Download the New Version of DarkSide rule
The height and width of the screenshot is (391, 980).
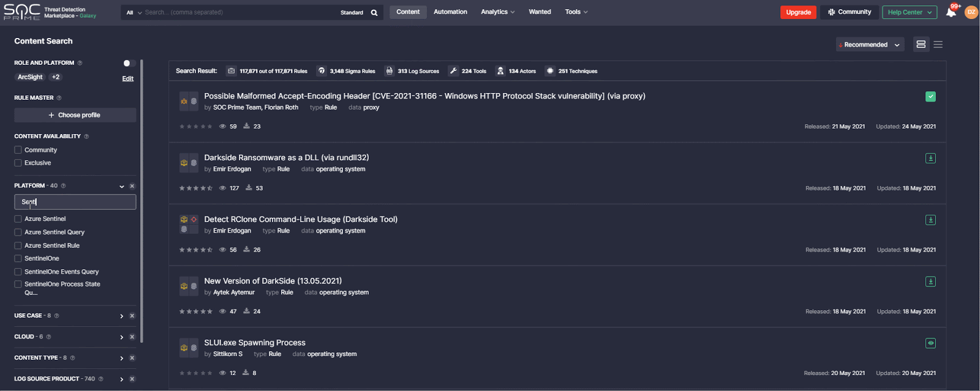[930, 282]
